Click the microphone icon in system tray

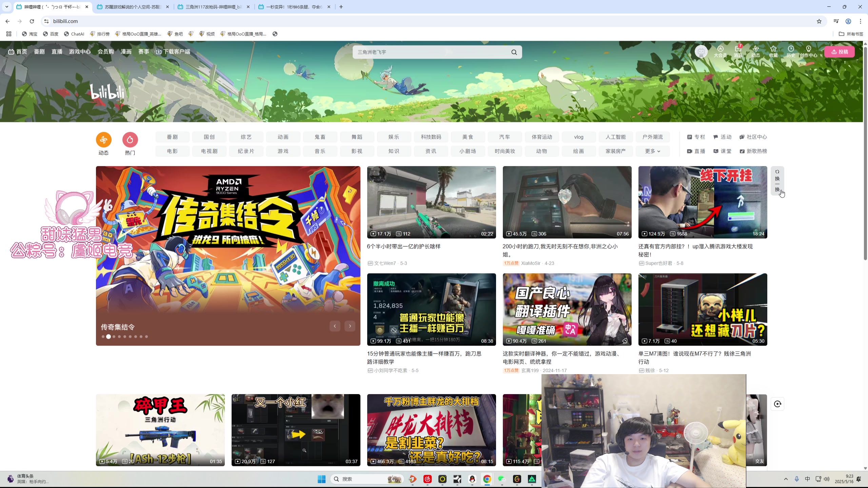pyautogui.click(x=796, y=479)
